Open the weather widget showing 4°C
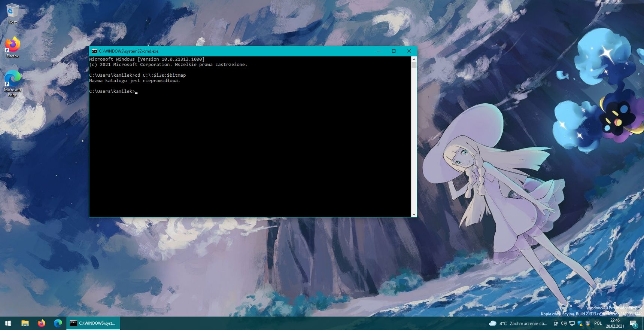The height and width of the screenshot is (330, 644). click(x=518, y=323)
